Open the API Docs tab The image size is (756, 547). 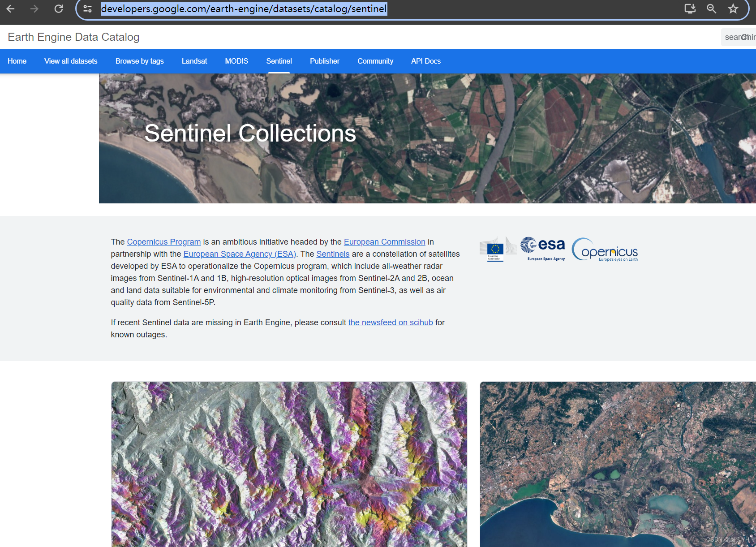click(426, 61)
